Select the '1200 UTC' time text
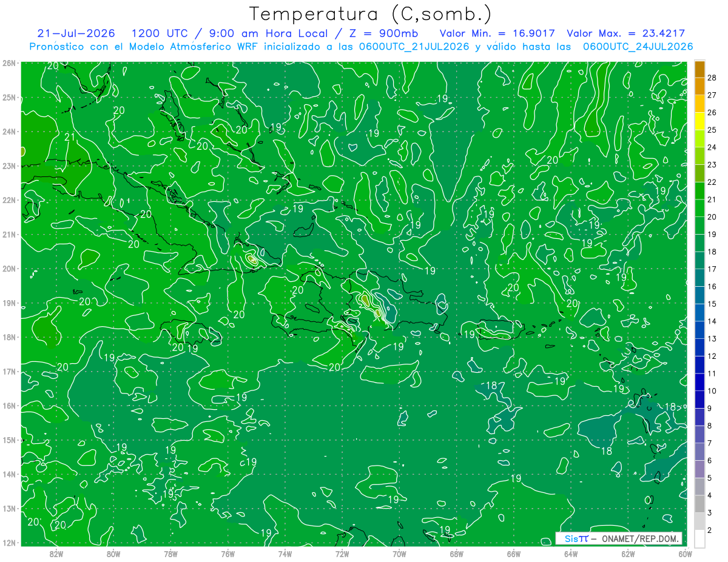The height and width of the screenshot is (562, 728). [x=160, y=33]
